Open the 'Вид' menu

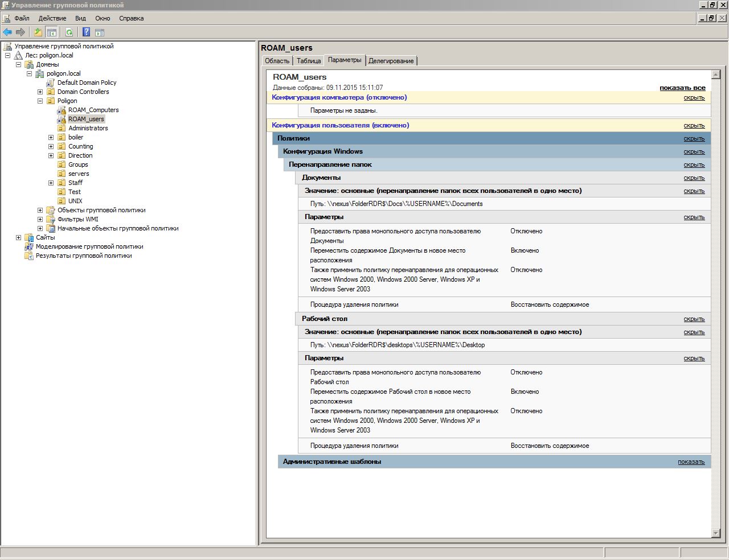[81, 18]
